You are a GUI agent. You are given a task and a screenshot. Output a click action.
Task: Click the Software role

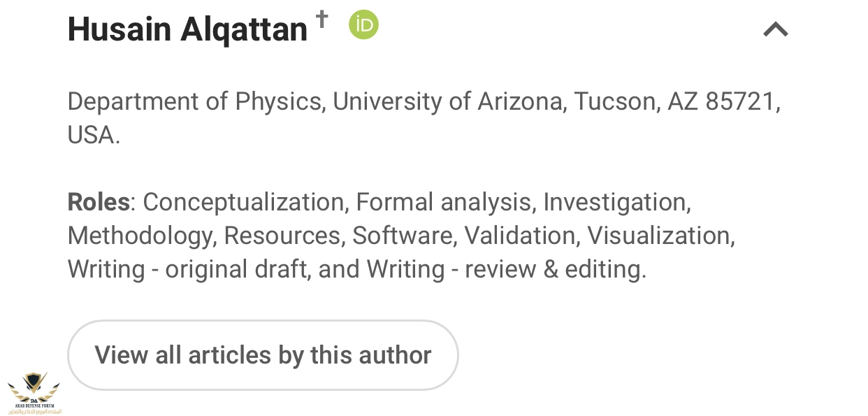point(403,236)
